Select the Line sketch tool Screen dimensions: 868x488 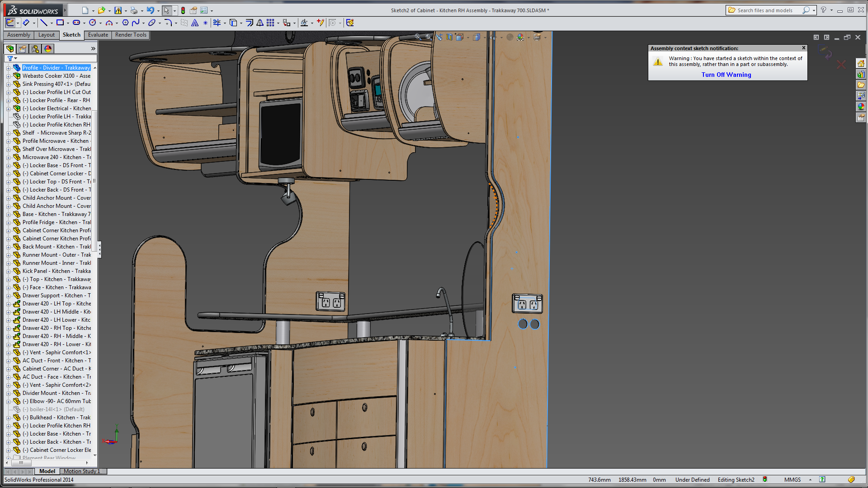pos(43,23)
